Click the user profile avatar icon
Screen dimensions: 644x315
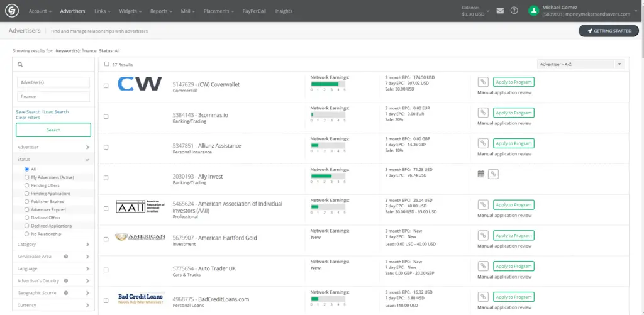pyautogui.click(x=533, y=11)
